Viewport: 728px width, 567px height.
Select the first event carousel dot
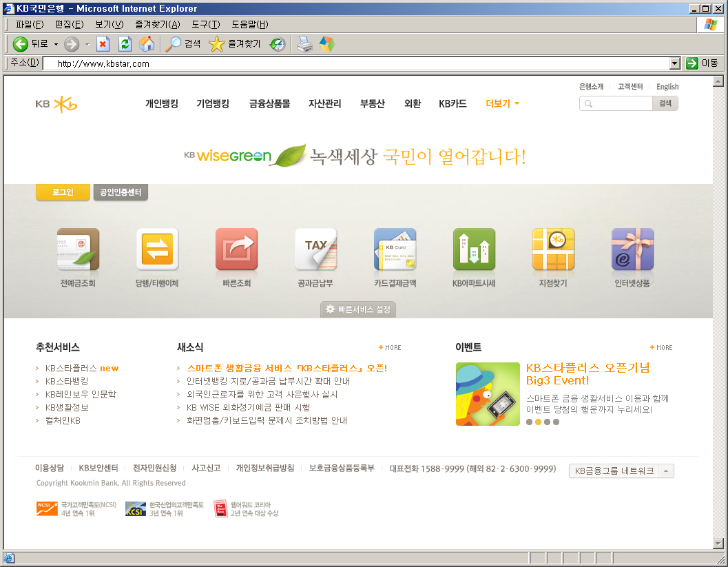point(529,422)
